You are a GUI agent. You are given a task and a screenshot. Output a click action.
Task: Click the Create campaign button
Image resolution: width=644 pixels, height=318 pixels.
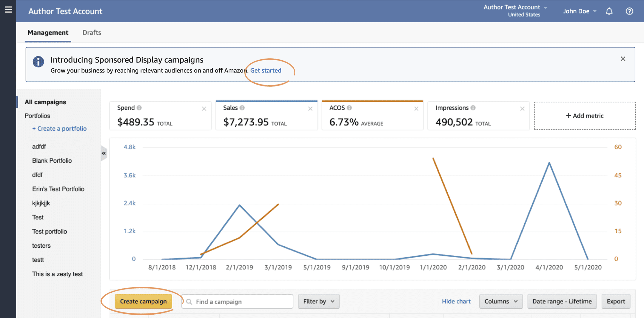click(143, 301)
